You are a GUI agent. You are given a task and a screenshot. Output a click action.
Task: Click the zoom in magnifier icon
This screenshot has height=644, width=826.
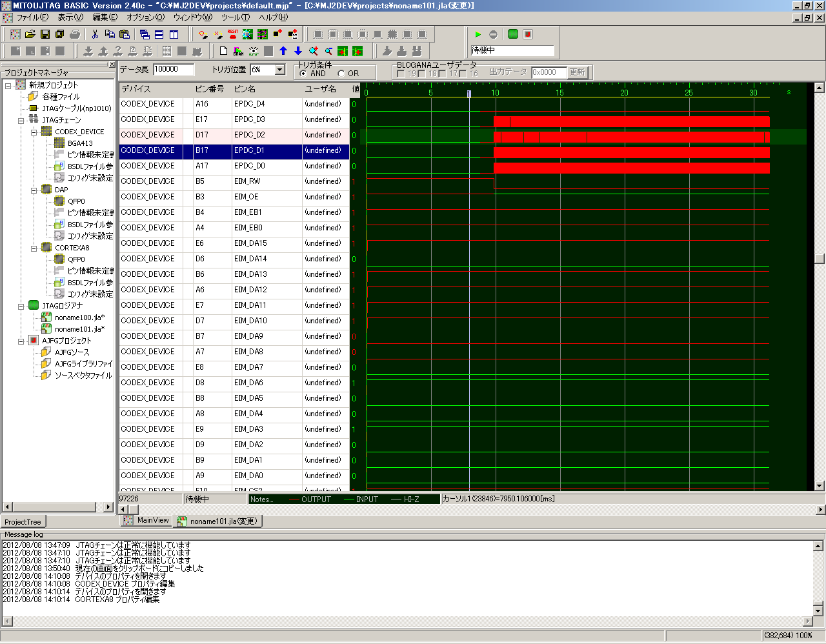tap(314, 51)
